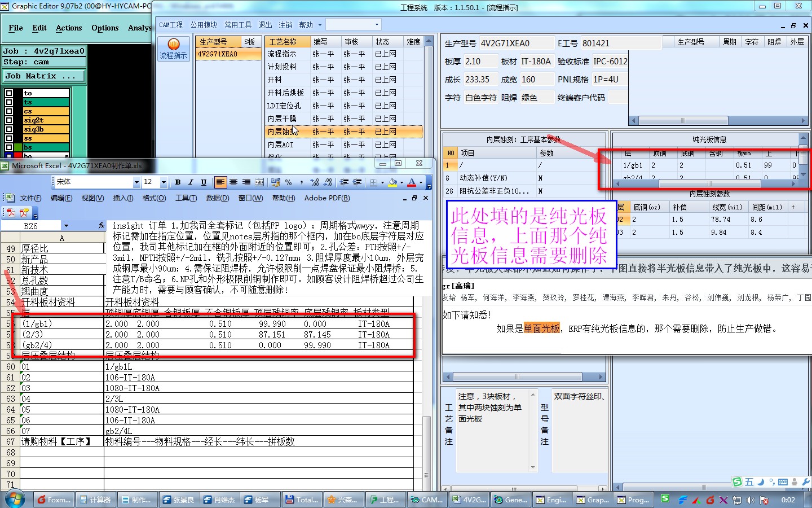Toggle bold formatting in Excel toolbar
The height and width of the screenshot is (508, 812).
coord(178,182)
